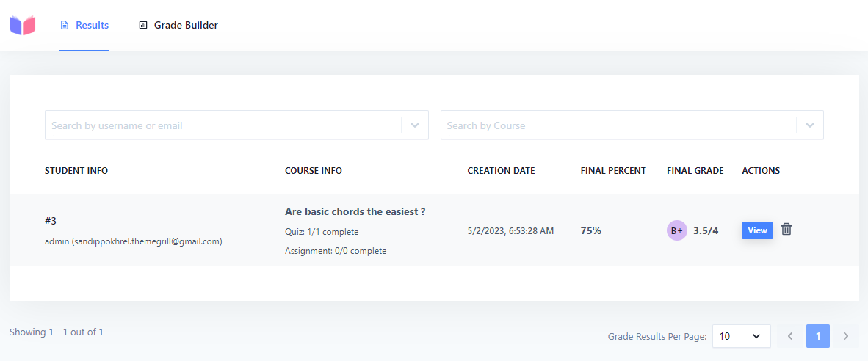Click the admin email text
The image size is (868, 361).
click(134, 241)
